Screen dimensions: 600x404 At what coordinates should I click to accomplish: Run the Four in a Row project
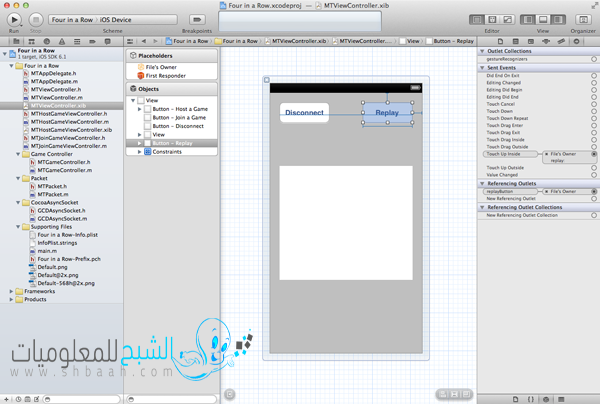tap(14, 20)
